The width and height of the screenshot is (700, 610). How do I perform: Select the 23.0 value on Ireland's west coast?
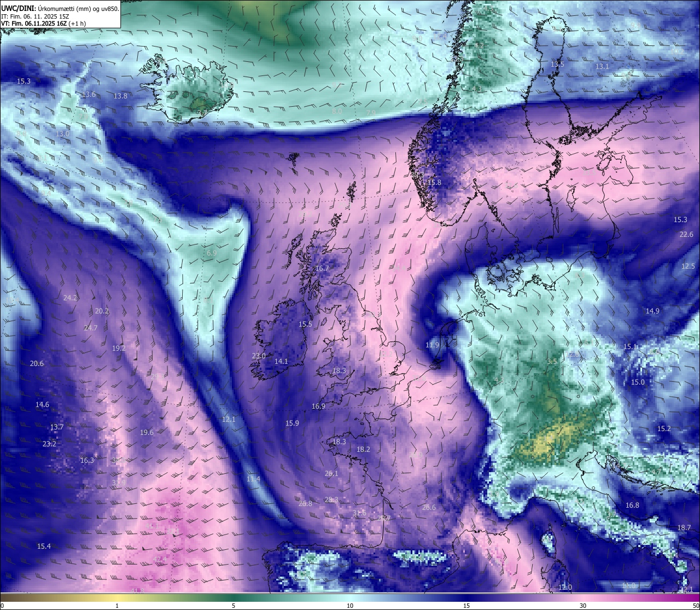259,356
